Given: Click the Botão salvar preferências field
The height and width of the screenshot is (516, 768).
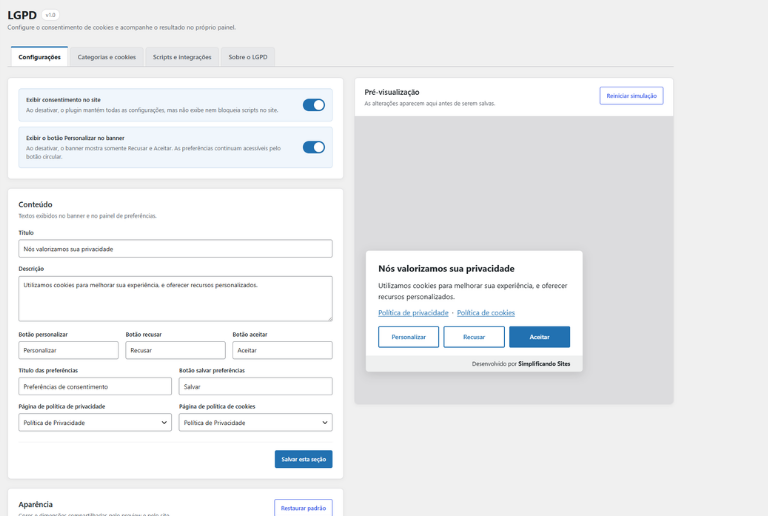Looking at the screenshot, I should coord(255,386).
